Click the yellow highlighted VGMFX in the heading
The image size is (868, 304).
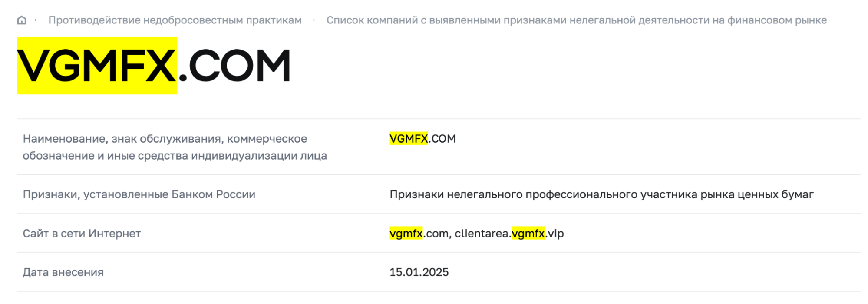[97, 66]
